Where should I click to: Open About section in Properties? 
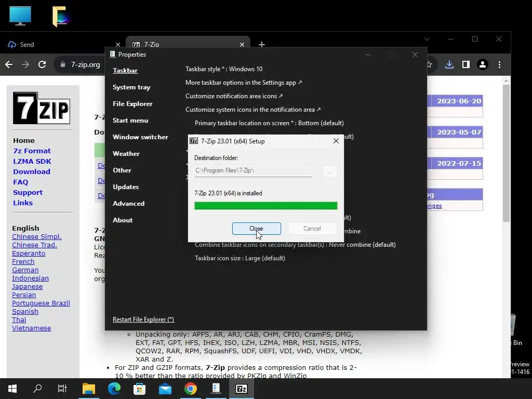(x=123, y=220)
